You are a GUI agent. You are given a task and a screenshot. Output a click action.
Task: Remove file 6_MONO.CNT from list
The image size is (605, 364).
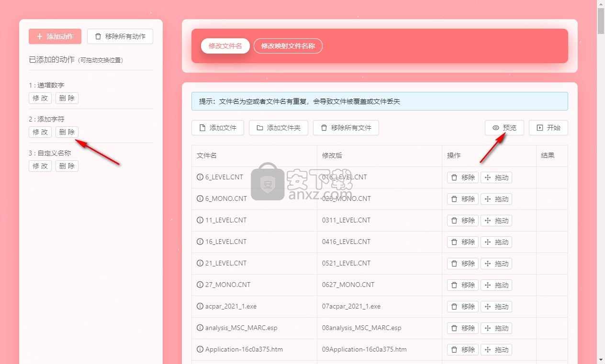point(463,199)
